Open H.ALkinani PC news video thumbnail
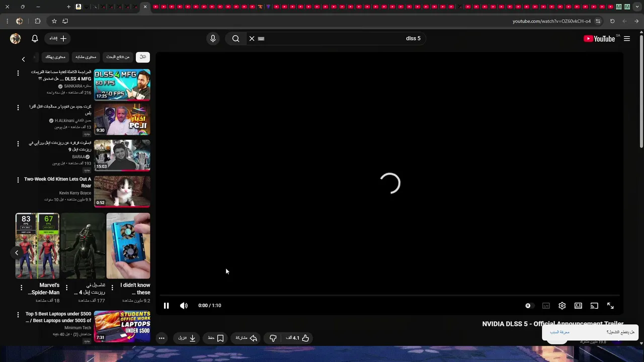Screen dimensions: 644x362 122,120
